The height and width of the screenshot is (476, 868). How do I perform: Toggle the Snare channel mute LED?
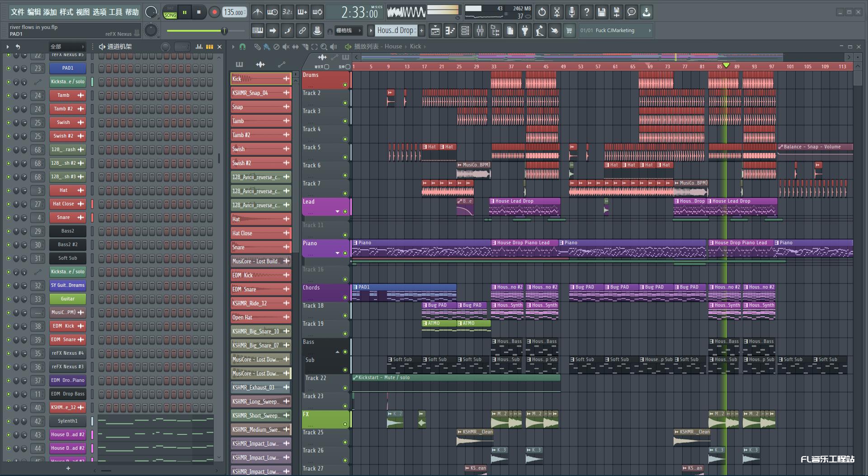click(x=8, y=218)
